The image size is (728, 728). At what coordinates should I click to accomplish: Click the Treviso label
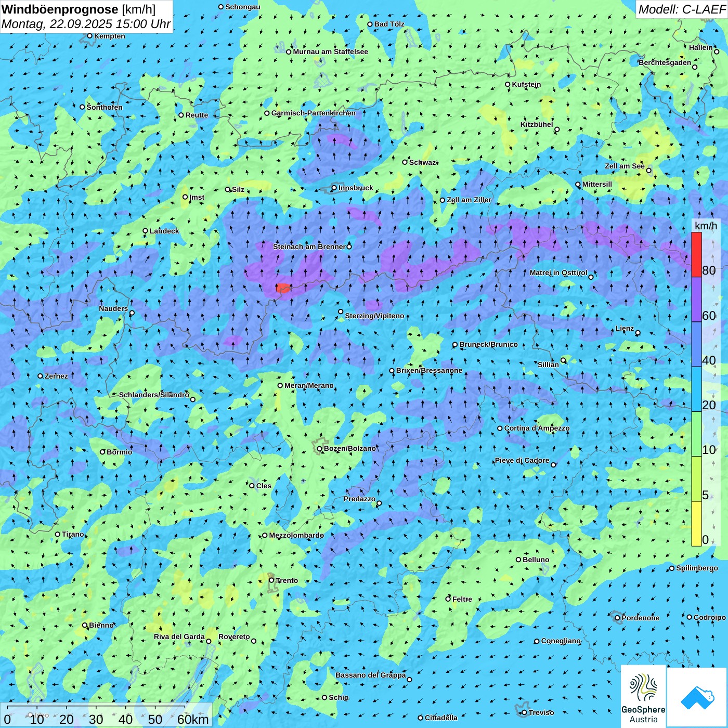541,713
